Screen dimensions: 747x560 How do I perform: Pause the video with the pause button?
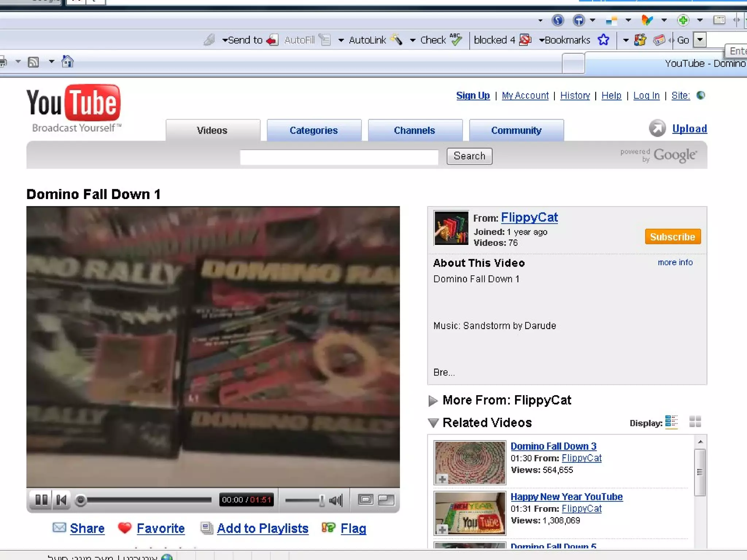tap(41, 500)
